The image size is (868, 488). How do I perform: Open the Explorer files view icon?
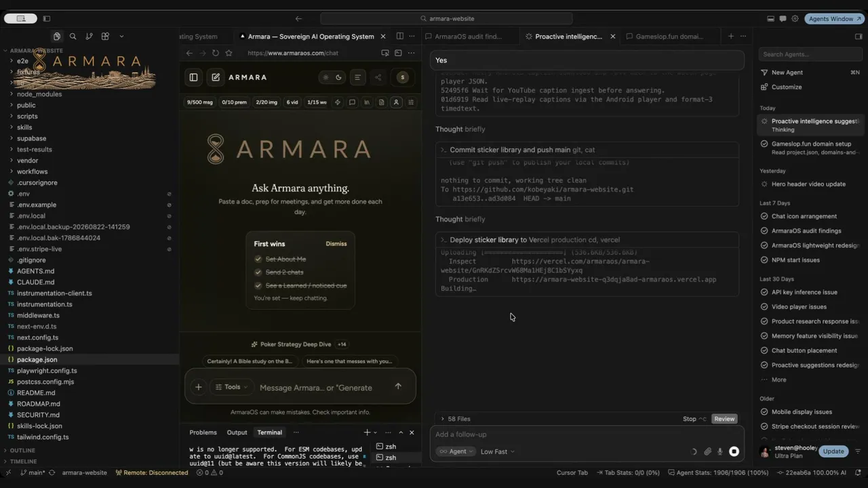point(57,37)
